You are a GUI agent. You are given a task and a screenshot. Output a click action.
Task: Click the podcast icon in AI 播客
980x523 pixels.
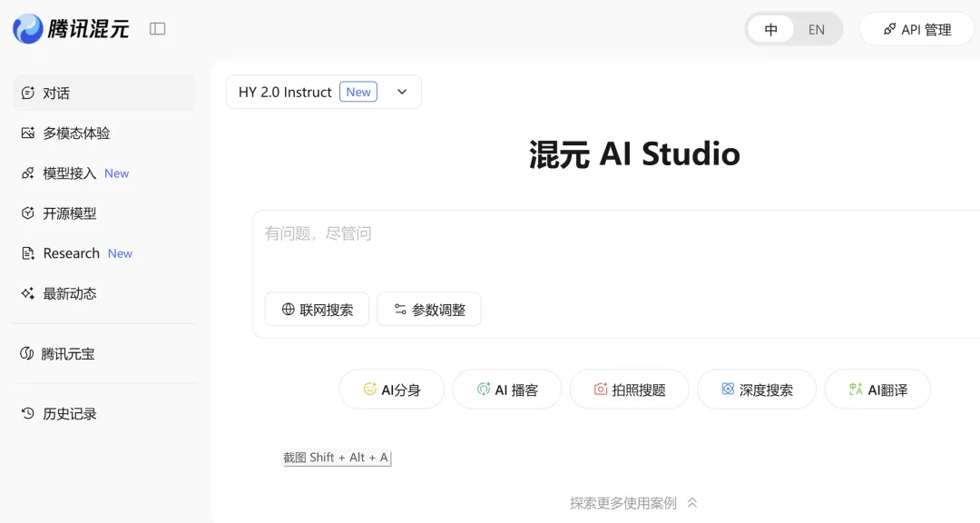[484, 390]
